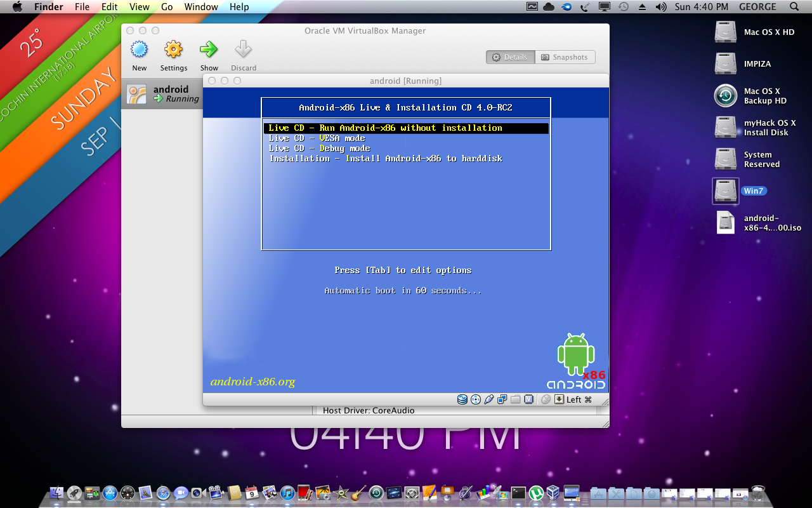Click android-x86.org text in VM screen
Viewport: 812px width, 508px height.
[253, 382]
